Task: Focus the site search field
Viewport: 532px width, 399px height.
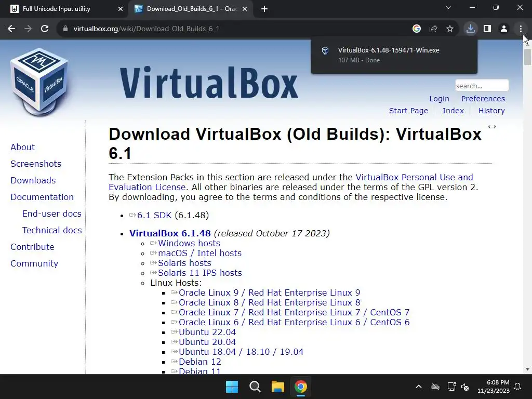Action: (482, 86)
